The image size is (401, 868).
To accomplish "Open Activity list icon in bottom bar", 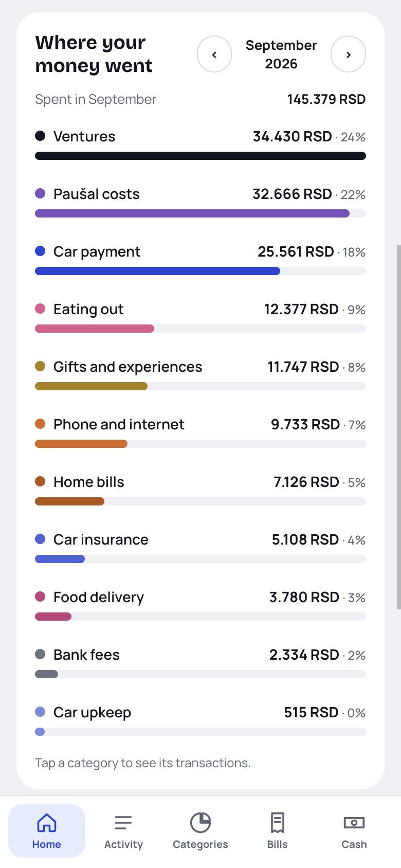I will pos(123,822).
